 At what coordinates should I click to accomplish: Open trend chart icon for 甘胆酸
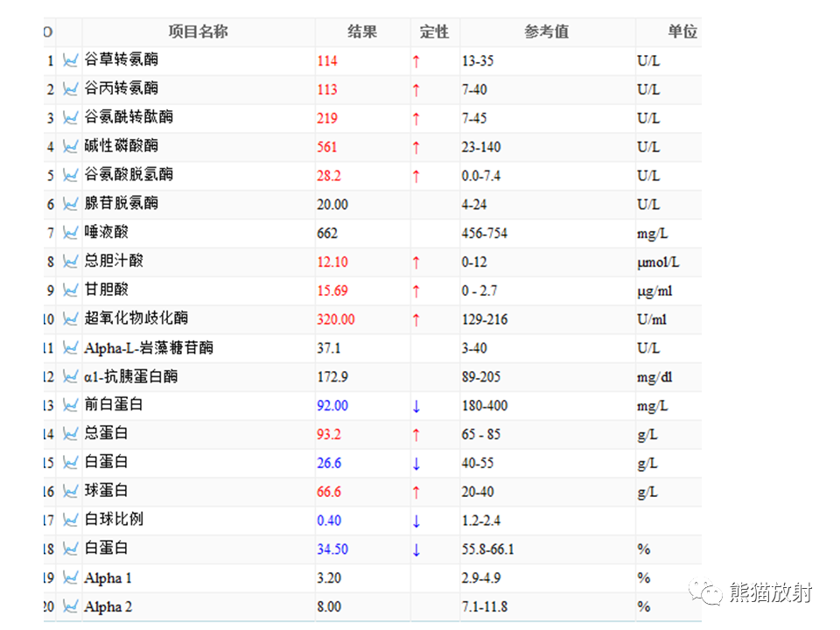click(x=70, y=290)
